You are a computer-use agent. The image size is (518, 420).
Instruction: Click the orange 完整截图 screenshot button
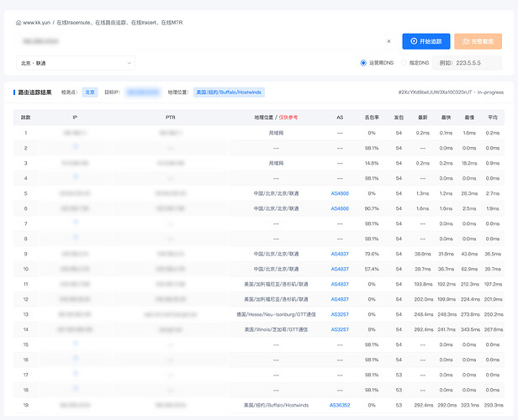[478, 41]
